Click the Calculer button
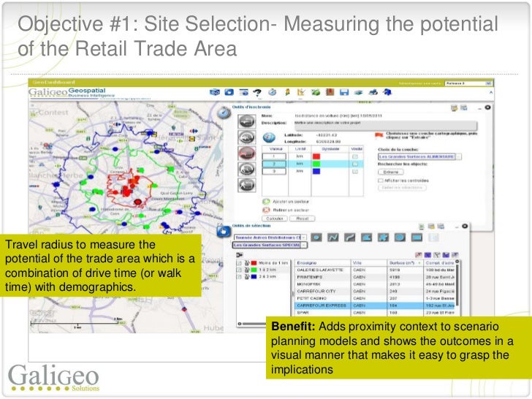The width and height of the screenshot is (532, 399). [x=275, y=218]
